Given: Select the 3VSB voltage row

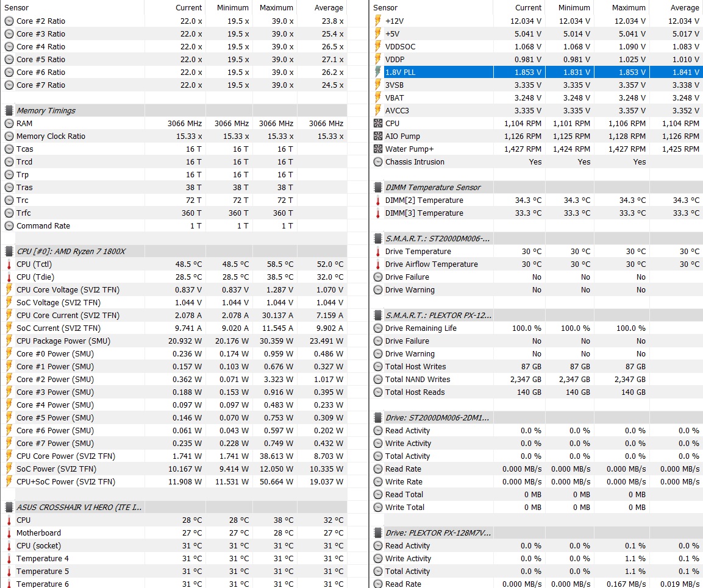Looking at the screenshot, I should coord(537,85).
